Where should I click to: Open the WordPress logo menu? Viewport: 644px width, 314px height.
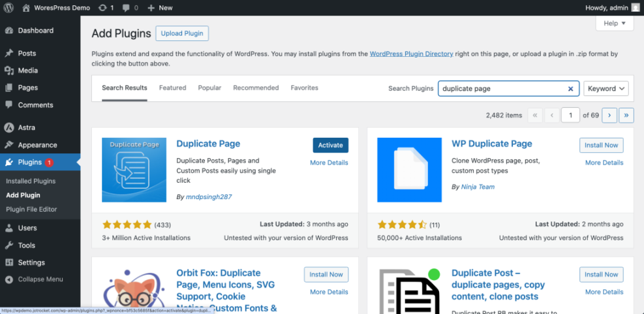pos(8,7)
